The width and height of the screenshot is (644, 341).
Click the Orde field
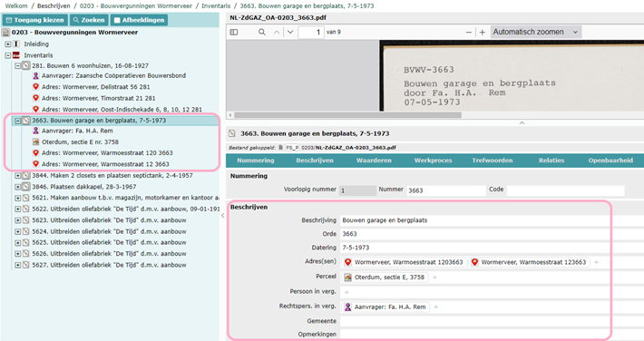[x=492, y=234]
